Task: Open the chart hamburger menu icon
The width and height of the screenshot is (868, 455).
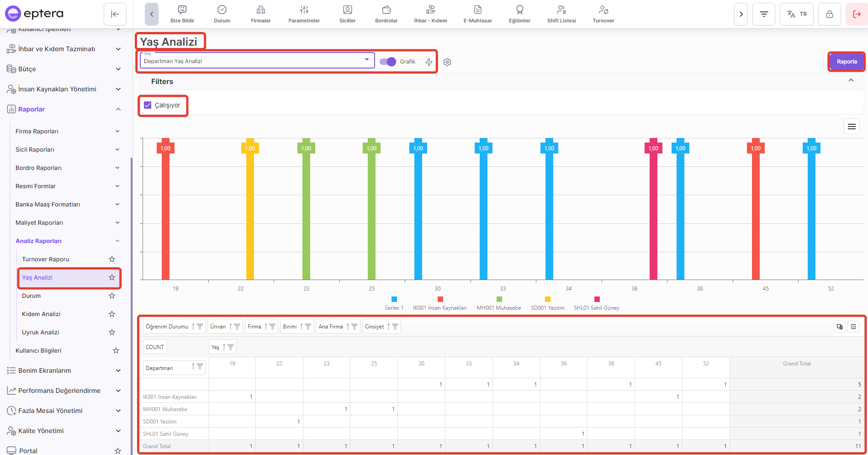Action: (x=852, y=127)
